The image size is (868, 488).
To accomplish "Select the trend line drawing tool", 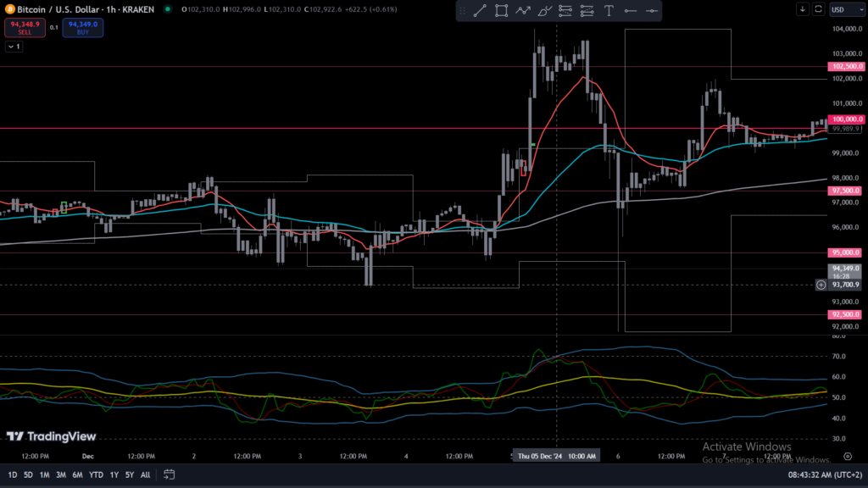I will point(479,11).
